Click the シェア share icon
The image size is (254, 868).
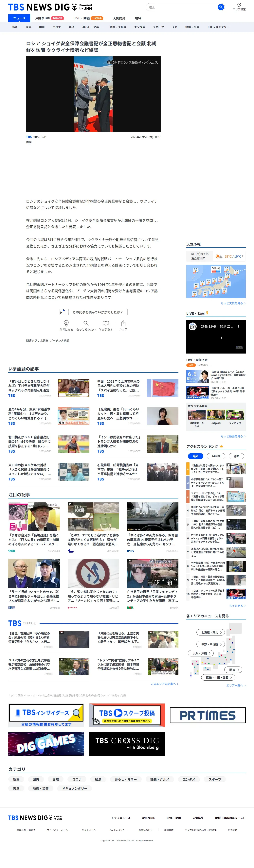point(123,323)
